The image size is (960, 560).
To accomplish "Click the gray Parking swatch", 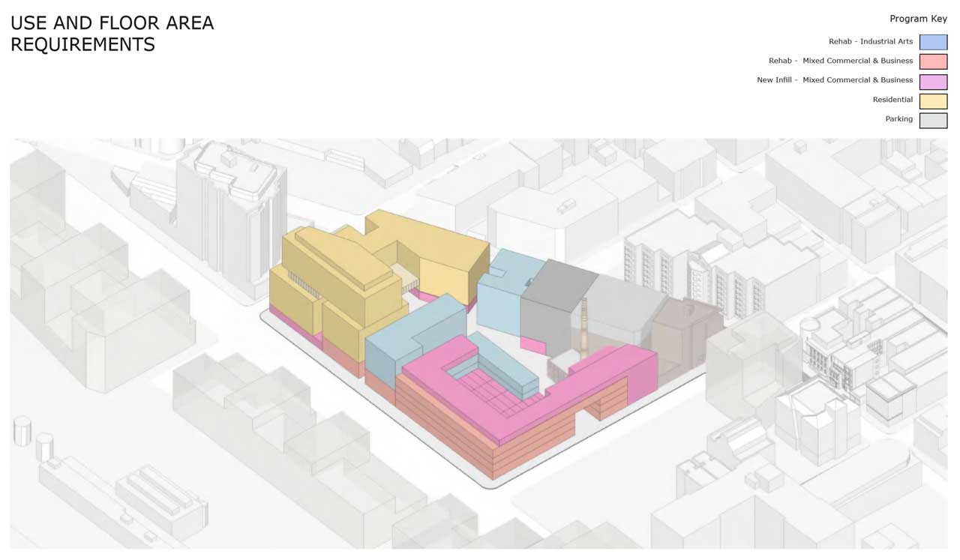I will 933,120.
